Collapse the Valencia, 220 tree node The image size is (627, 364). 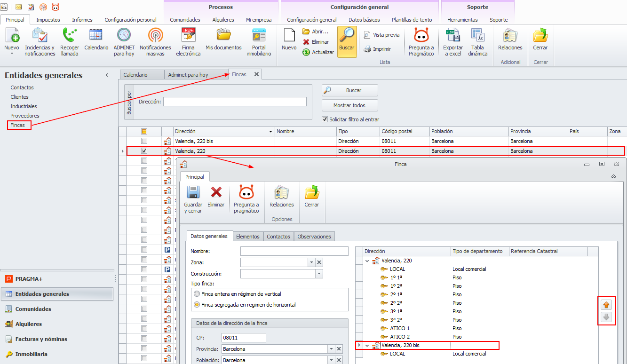[x=367, y=261]
